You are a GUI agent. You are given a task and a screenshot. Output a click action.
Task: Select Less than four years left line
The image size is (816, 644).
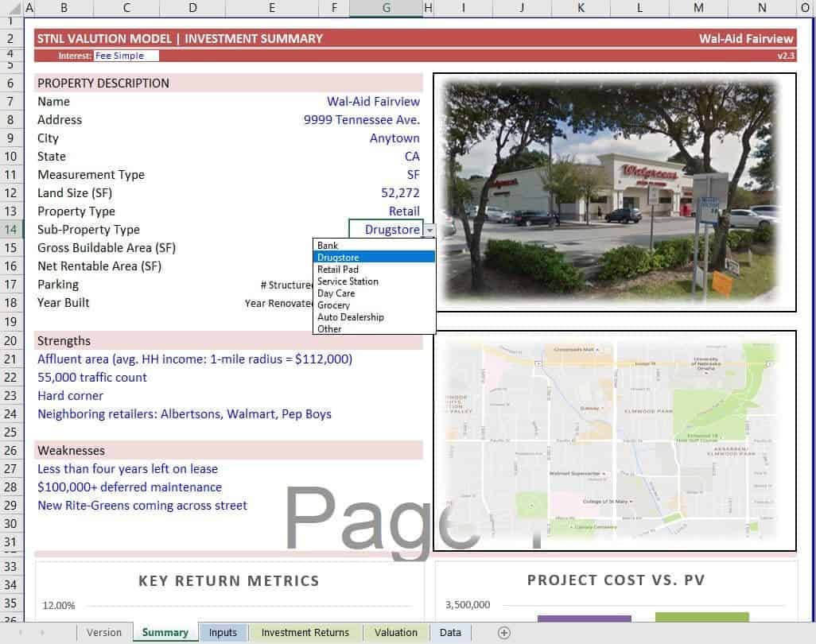(127, 469)
